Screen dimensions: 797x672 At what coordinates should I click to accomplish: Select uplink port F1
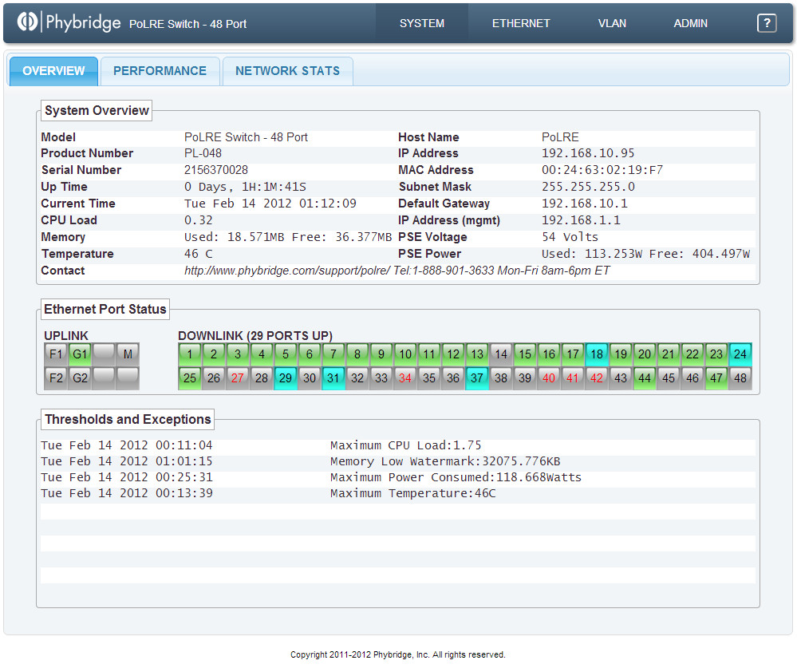(x=56, y=354)
